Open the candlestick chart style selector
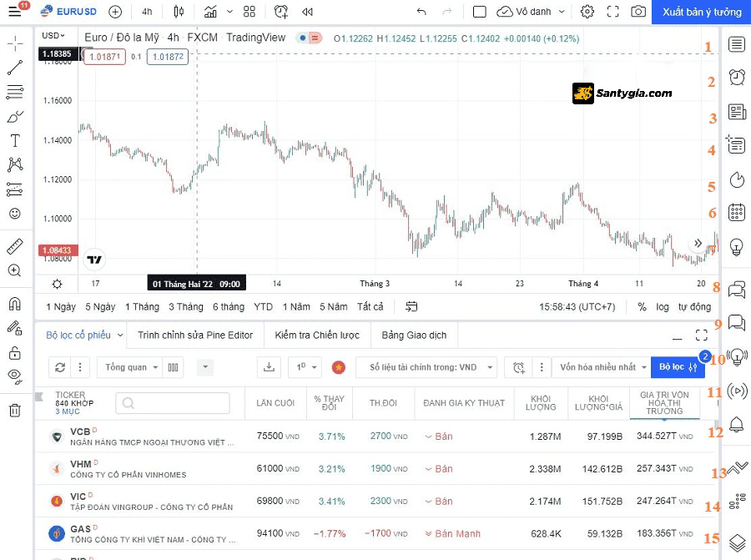This screenshot has height=560, width=751. pyautogui.click(x=179, y=12)
